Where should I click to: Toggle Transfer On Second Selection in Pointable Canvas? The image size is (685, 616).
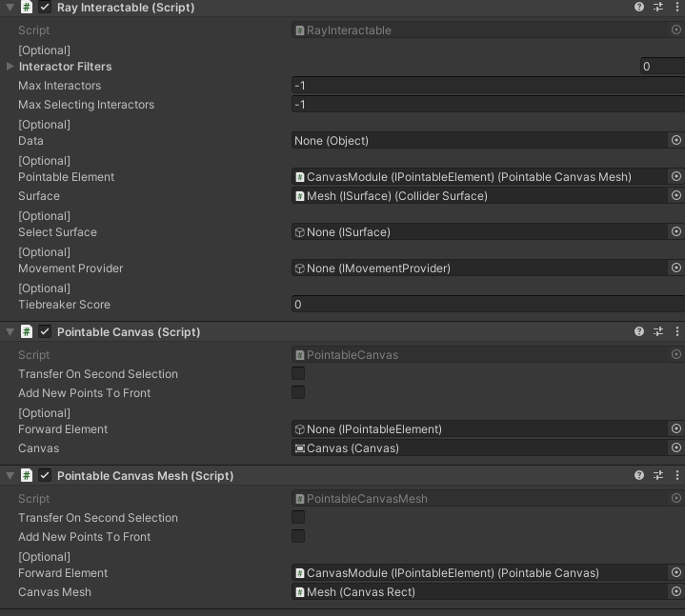point(298,373)
